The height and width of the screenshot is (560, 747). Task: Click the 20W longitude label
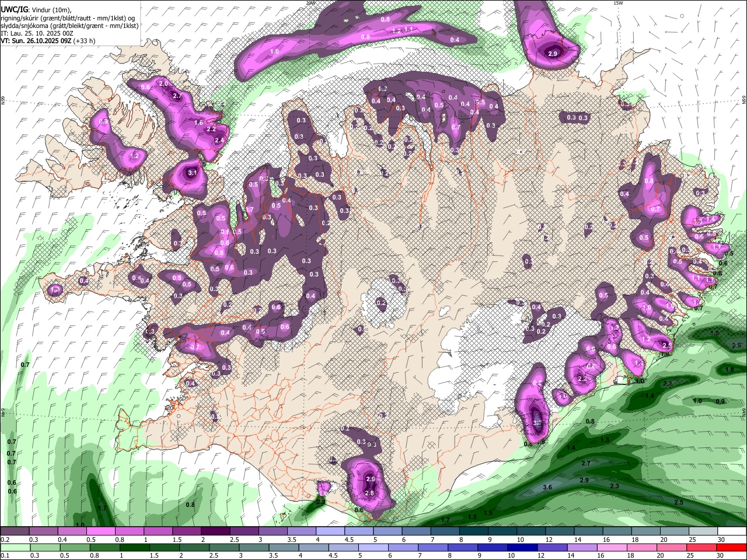[x=311, y=3]
